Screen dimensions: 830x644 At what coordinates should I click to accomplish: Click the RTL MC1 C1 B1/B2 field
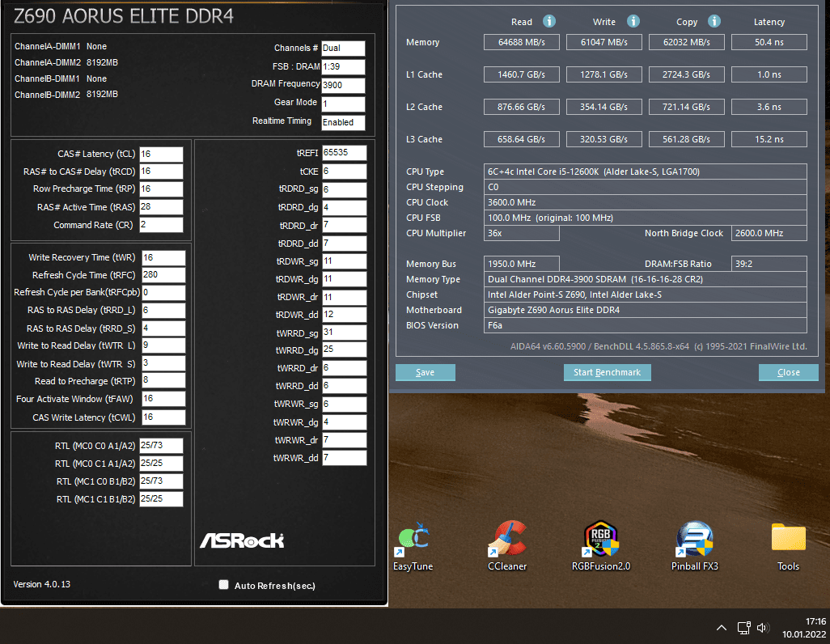pos(162,499)
